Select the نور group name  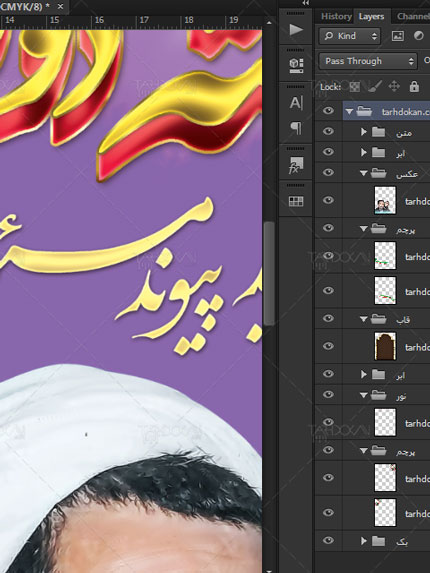[401, 396]
